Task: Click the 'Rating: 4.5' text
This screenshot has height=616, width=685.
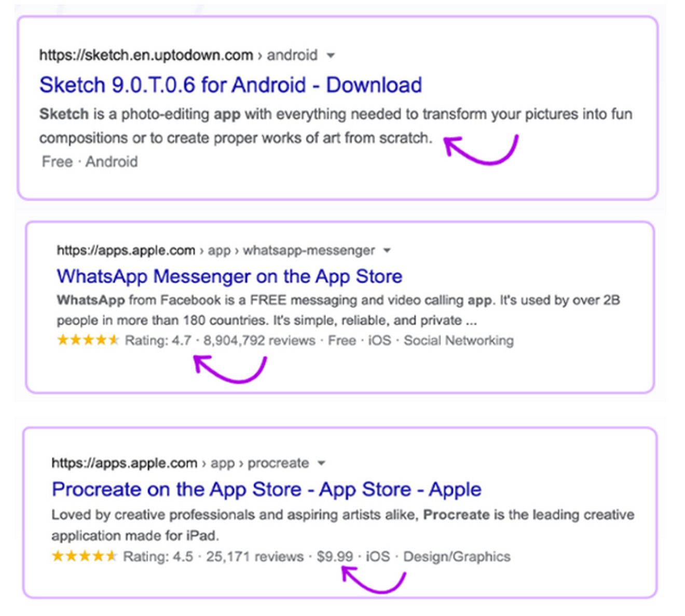Action: [x=158, y=557]
